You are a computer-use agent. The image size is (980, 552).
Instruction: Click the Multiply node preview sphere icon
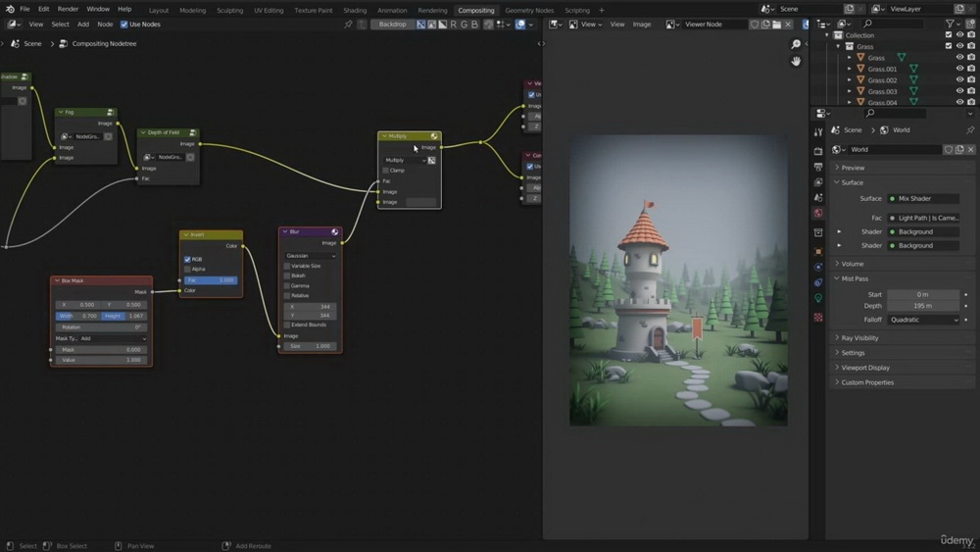[434, 136]
